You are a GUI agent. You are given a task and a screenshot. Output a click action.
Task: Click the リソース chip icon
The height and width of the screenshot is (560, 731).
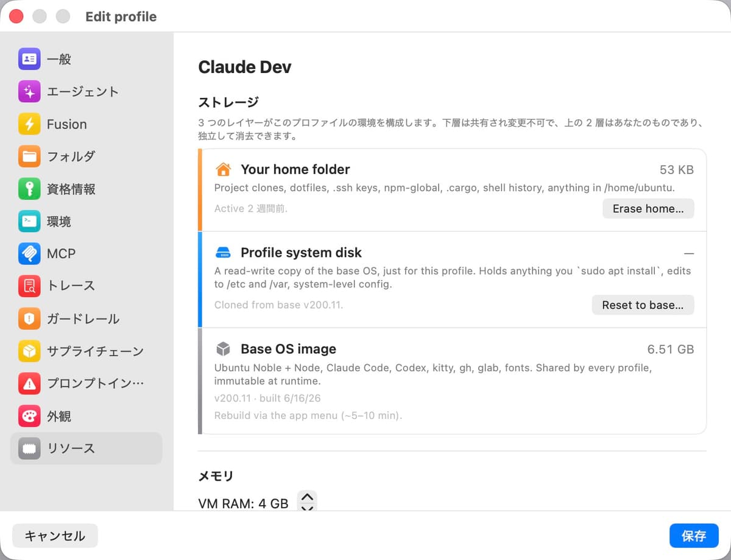point(29,449)
